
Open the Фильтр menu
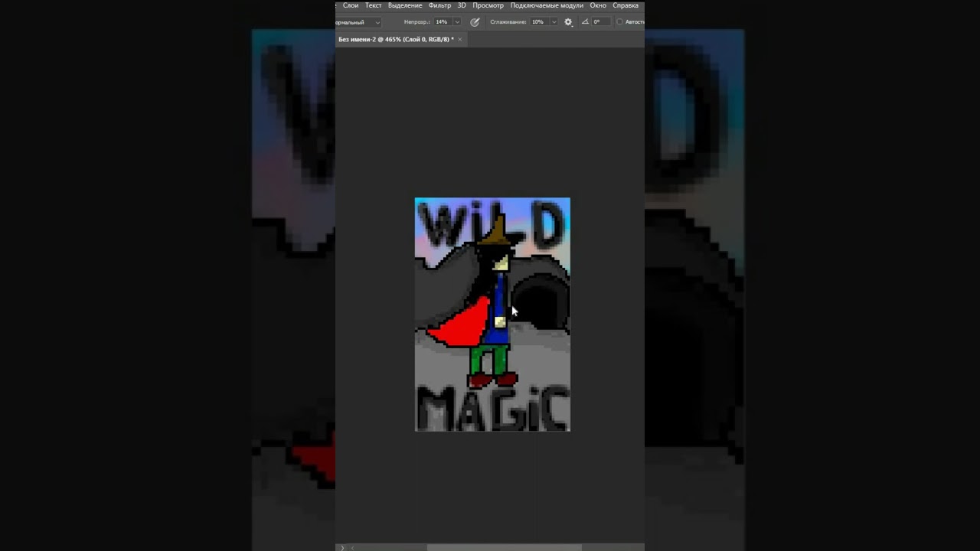[x=439, y=5]
